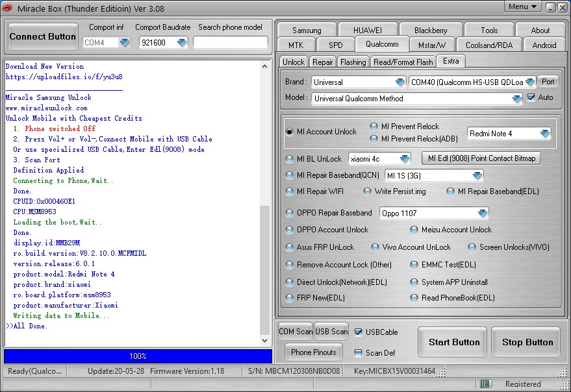Select Meizu Account Unlock option
Viewport: 571px width, 392px height.
tap(414, 230)
